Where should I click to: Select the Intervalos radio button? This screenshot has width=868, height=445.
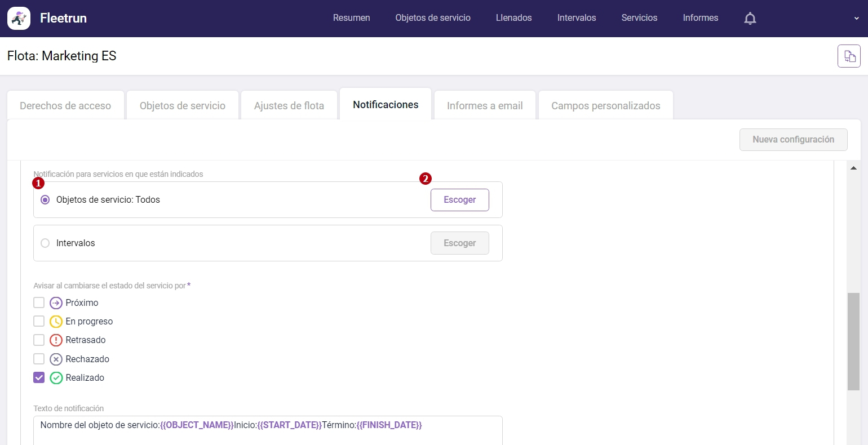click(x=45, y=243)
